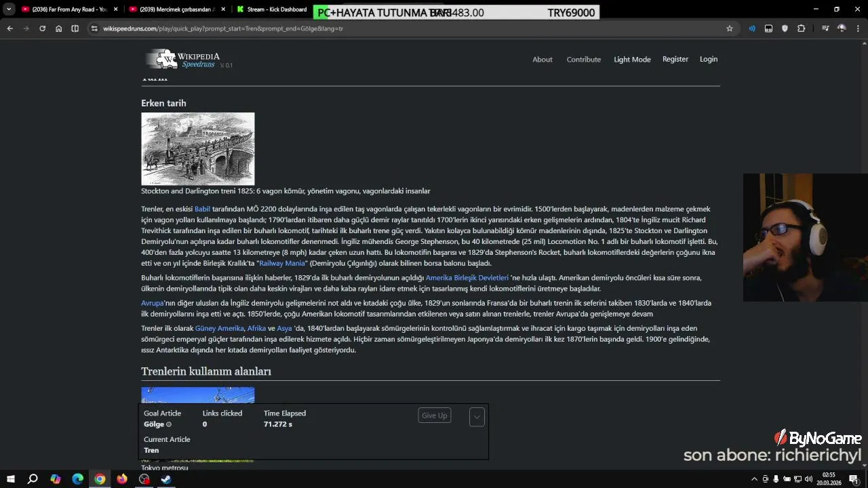
Task: Follow the Railway Mania link
Action: click(282, 264)
